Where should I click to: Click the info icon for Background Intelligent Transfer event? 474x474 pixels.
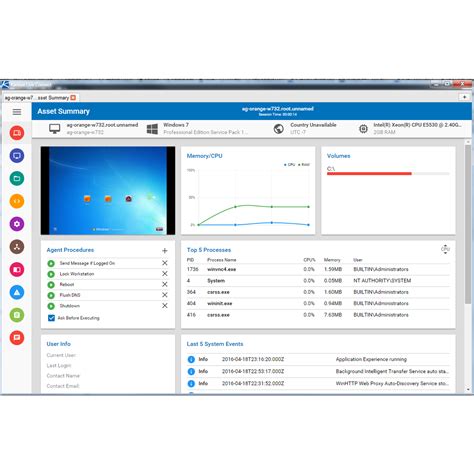point(191,371)
